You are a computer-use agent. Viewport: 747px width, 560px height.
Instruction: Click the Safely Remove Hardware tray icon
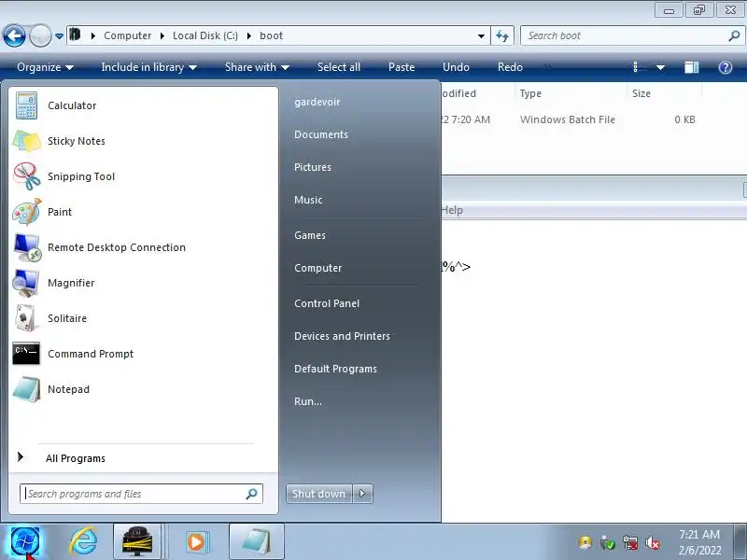click(608, 543)
